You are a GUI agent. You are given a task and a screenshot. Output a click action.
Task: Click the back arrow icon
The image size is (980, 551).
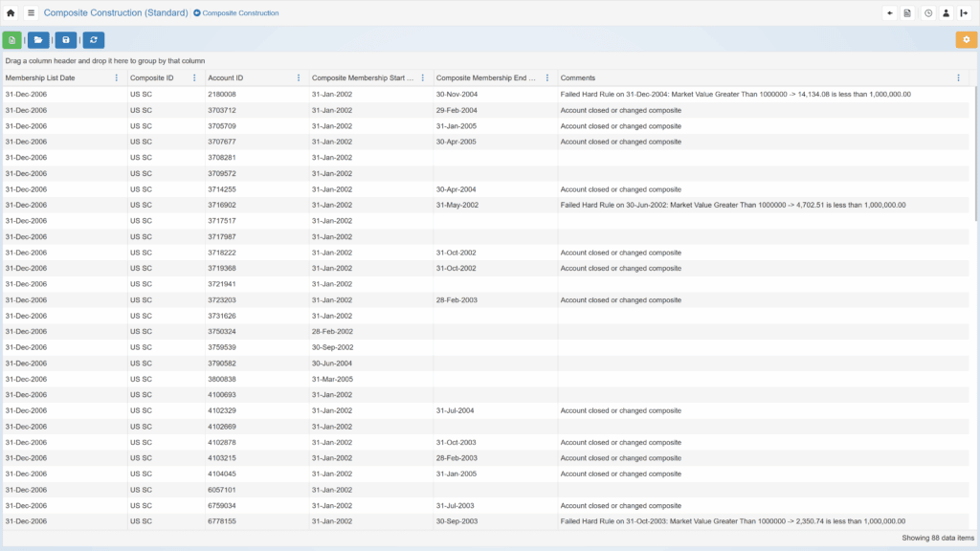890,13
